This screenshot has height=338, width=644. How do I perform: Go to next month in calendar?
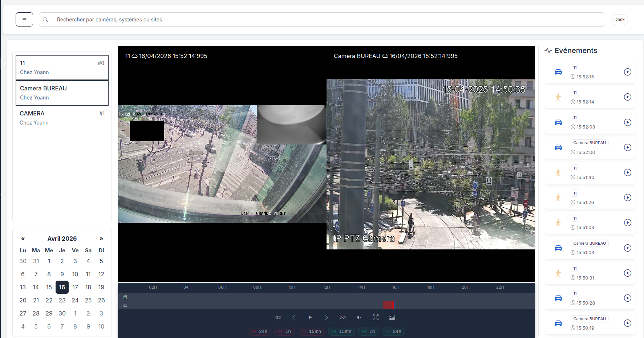pos(101,239)
